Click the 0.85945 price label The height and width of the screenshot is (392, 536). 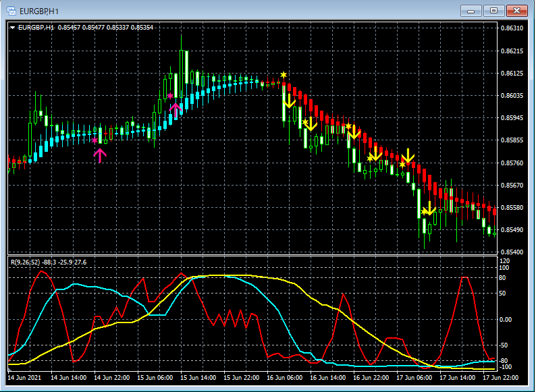point(512,117)
